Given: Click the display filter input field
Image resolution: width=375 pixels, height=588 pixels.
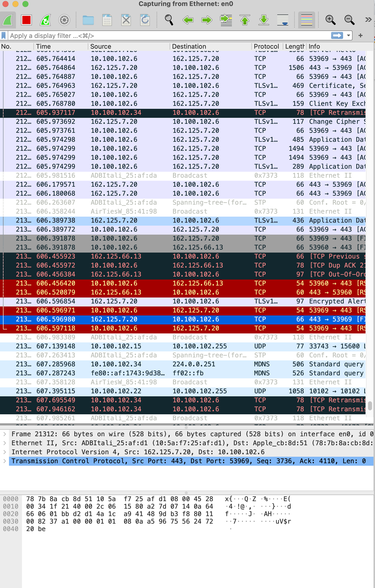Looking at the screenshot, I should 170,36.
